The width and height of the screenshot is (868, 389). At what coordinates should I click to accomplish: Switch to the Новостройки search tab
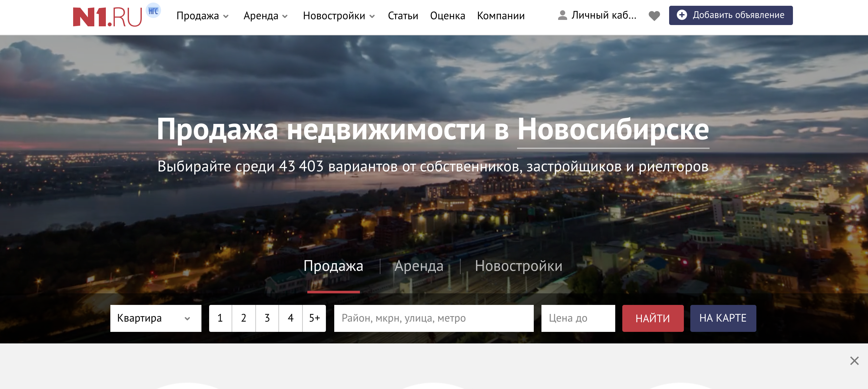click(519, 266)
